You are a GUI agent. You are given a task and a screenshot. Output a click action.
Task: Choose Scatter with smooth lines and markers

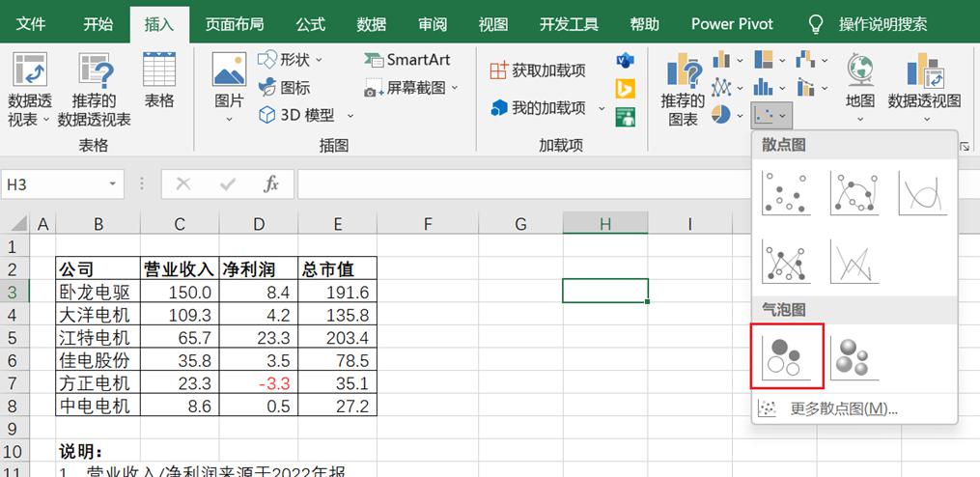point(854,193)
